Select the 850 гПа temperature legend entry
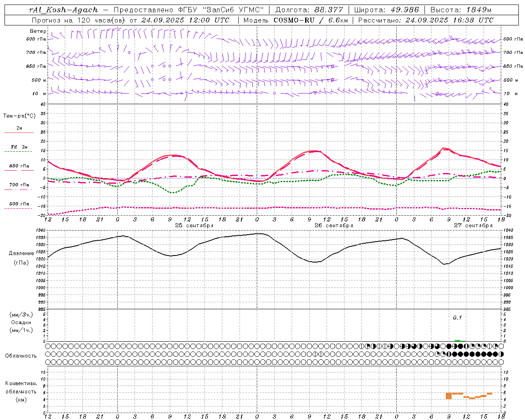 pos(19,166)
